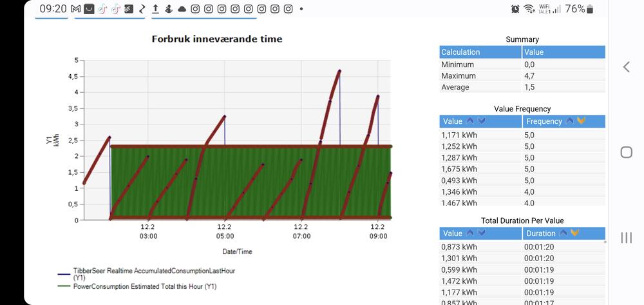Click the Maximum value 4,7

click(529, 75)
